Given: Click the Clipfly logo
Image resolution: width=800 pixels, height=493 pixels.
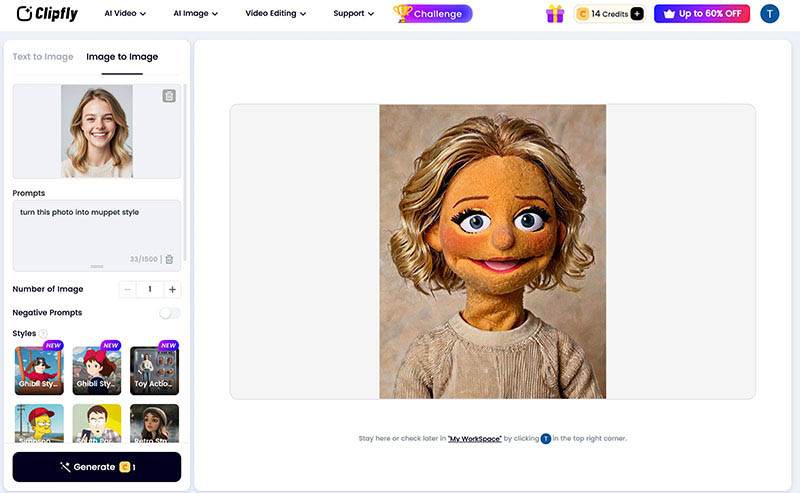Looking at the screenshot, I should tap(48, 14).
